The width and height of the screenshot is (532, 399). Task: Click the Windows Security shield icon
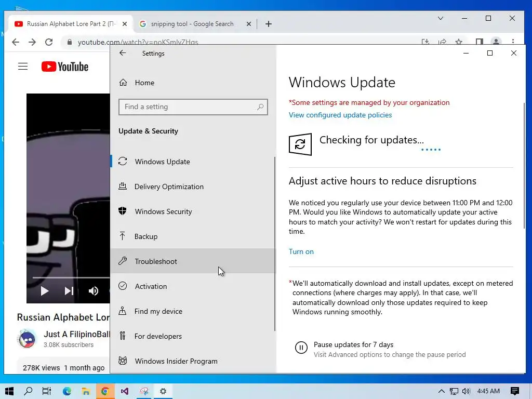(x=123, y=211)
